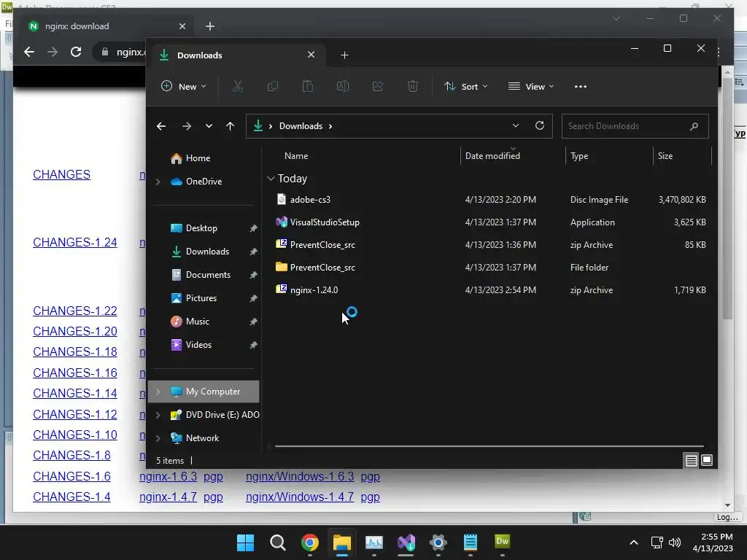Open the CHANGES-1.10 link
The image size is (747, 560).
[75, 435]
